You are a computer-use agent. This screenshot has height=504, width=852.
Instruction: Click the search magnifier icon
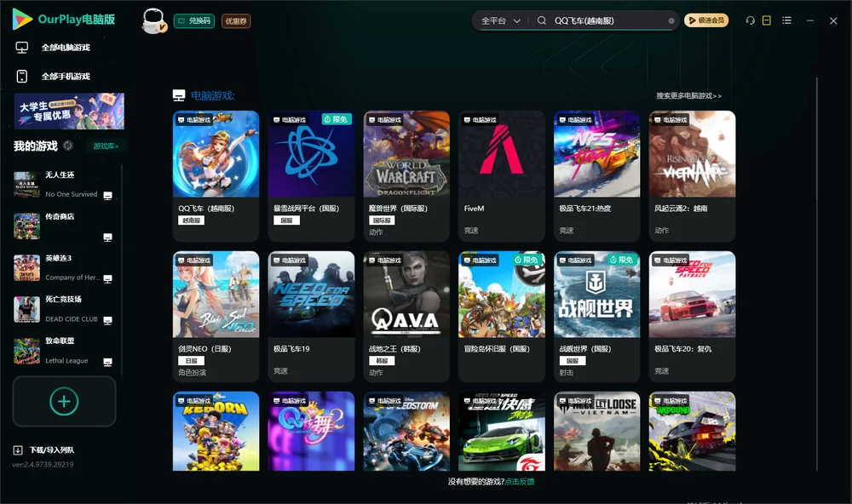point(541,20)
